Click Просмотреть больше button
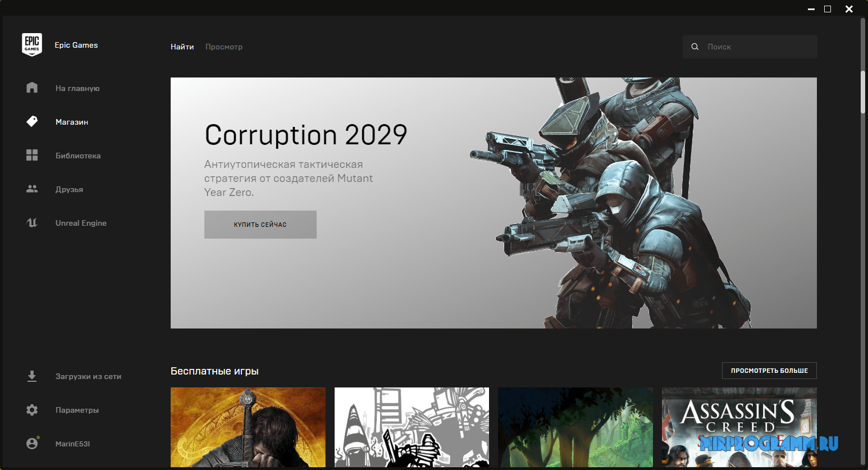868x470 pixels. (x=769, y=371)
